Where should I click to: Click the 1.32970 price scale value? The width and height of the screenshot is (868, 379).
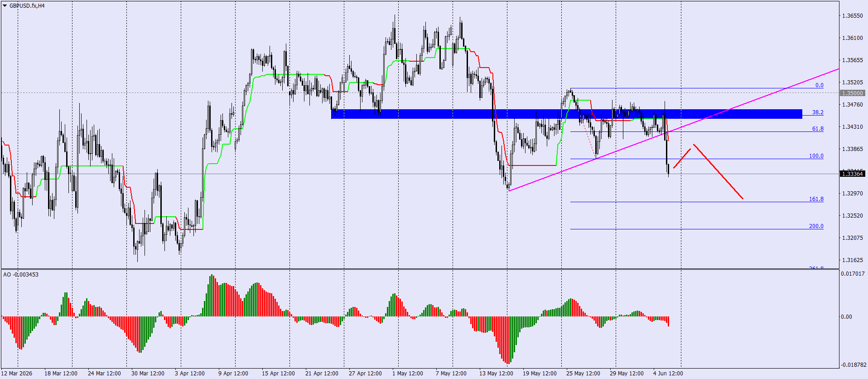point(853,194)
